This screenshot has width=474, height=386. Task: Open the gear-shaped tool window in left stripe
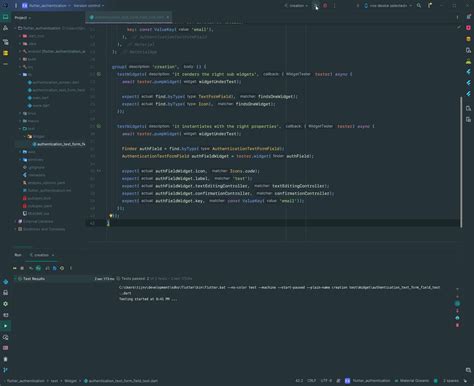(x=5, y=304)
